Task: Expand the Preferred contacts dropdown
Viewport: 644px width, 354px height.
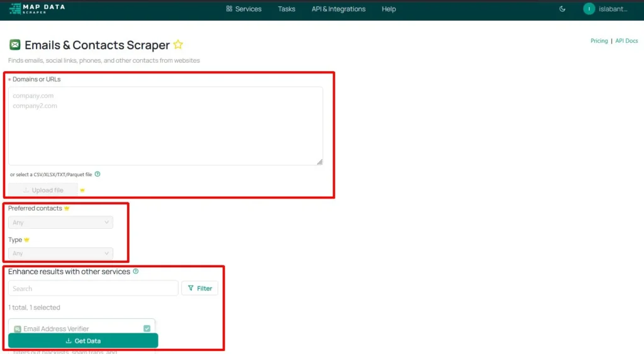Action: coord(60,222)
